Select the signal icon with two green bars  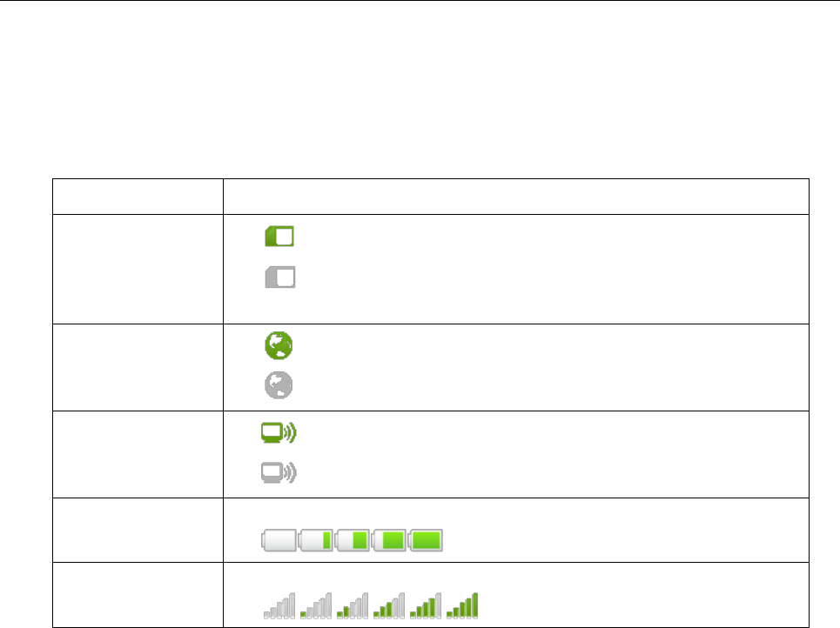click(353, 605)
